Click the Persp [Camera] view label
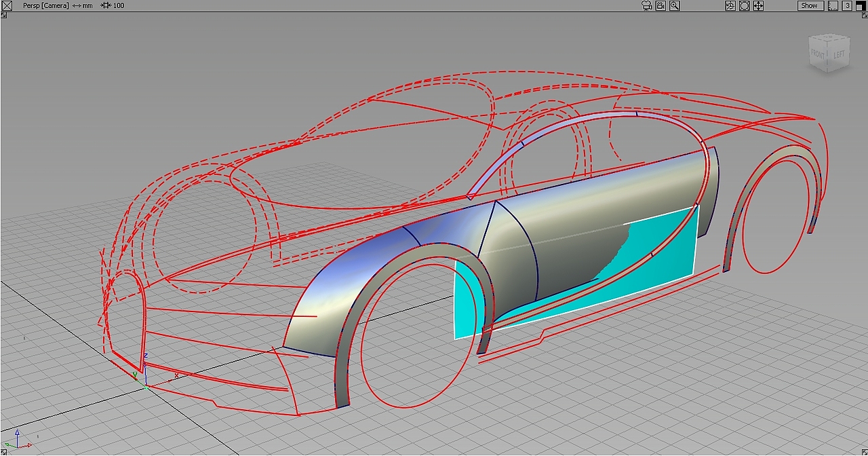The image size is (868, 456). pos(45,5)
